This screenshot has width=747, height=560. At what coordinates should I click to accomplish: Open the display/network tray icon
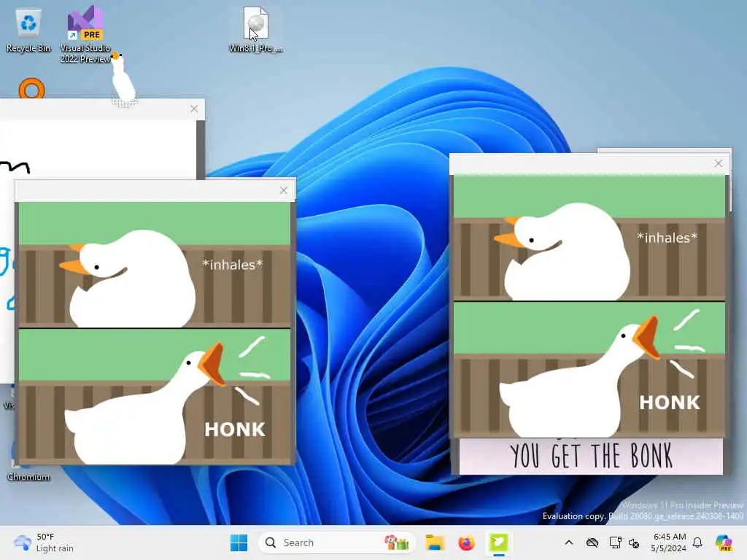click(x=615, y=542)
